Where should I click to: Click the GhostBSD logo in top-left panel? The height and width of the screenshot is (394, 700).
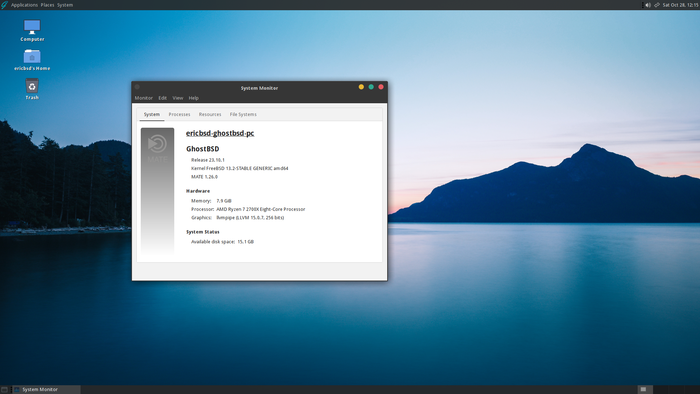coord(4,5)
